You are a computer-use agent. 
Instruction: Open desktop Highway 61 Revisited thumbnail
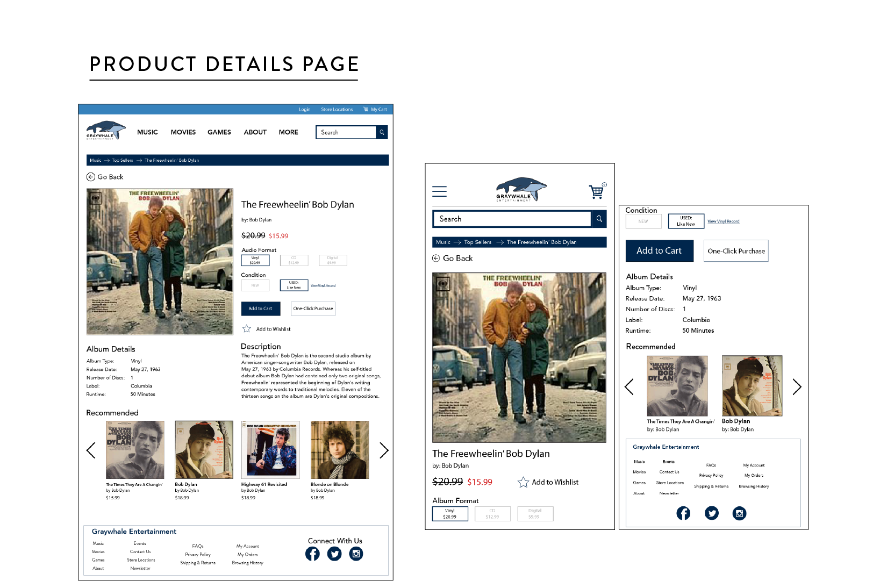pyautogui.click(x=271, y=450)
